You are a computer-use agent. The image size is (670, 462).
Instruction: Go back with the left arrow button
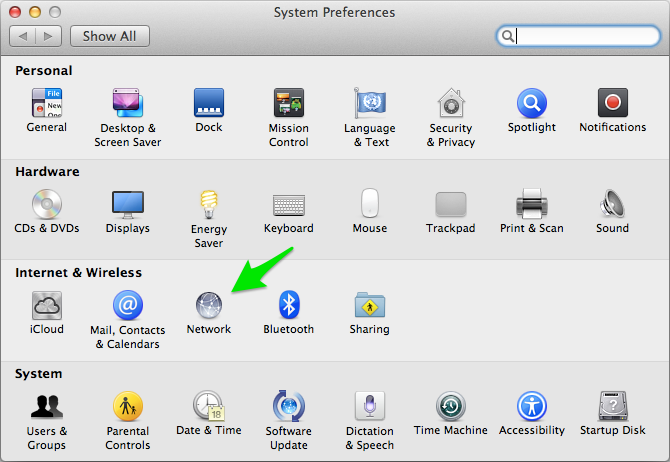(22, 36)
